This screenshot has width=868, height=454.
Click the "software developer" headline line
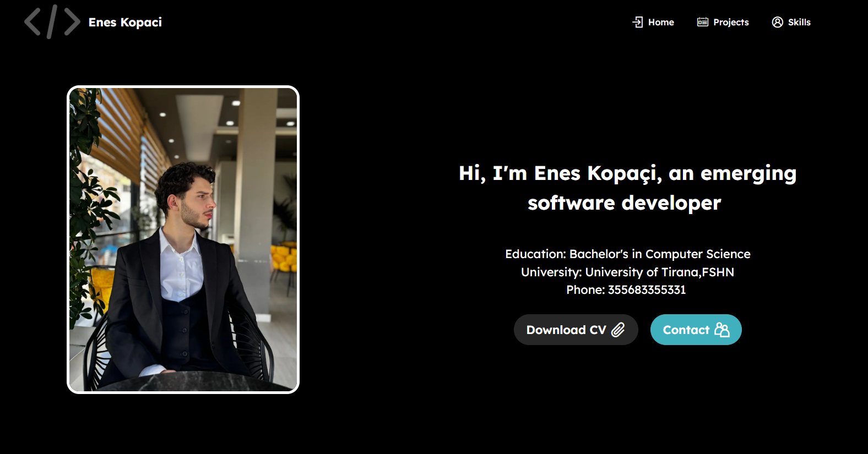pos(624,203)
